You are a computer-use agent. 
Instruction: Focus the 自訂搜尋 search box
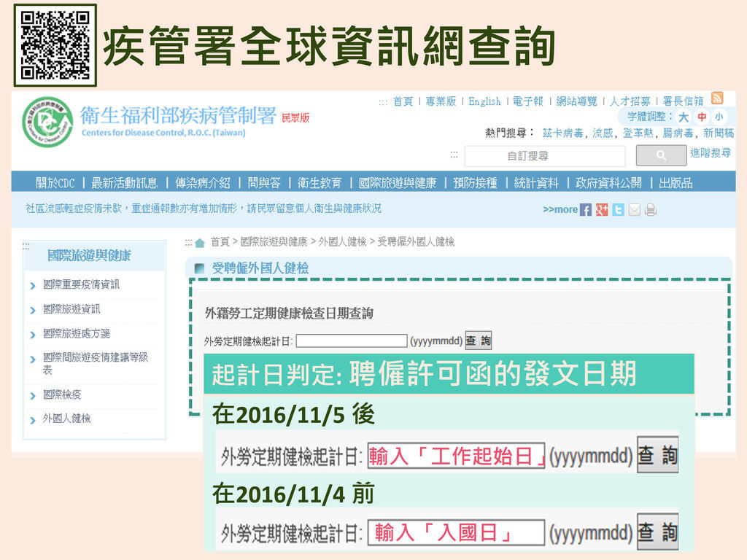click(545, 156)
